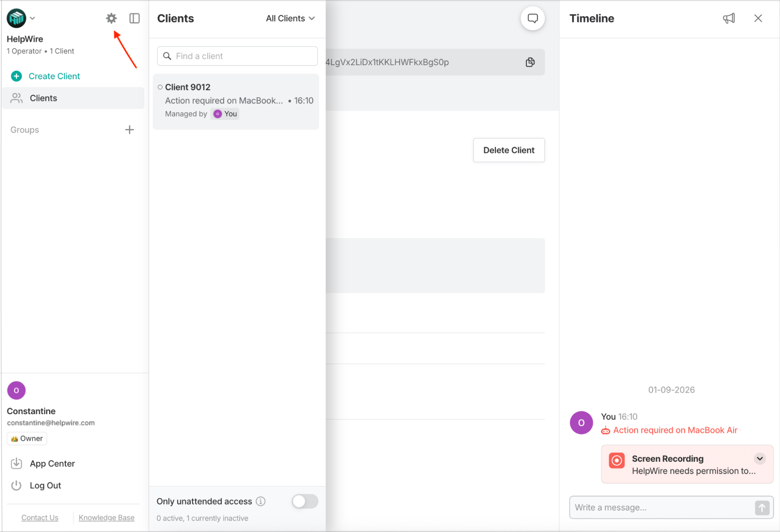The width and height of the screenshot is (780, 532).
Task: Click the You manager badge
Action: [x=226, y=114]
